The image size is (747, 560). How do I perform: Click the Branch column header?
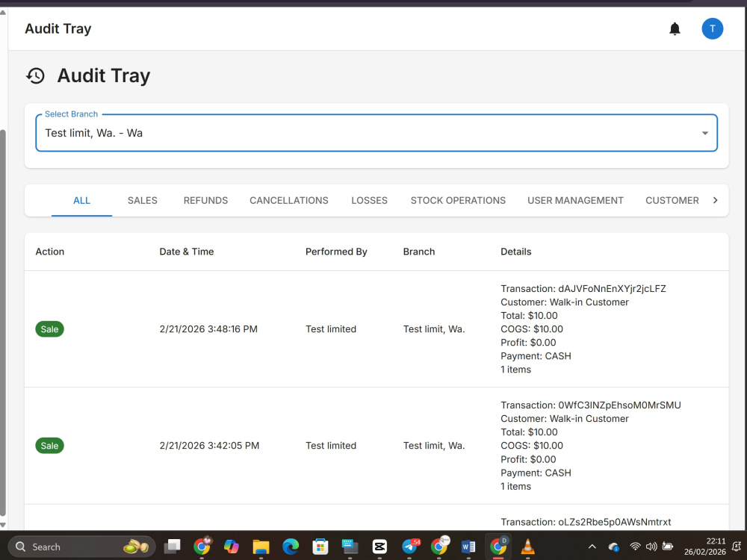click(x=419, y=252)
